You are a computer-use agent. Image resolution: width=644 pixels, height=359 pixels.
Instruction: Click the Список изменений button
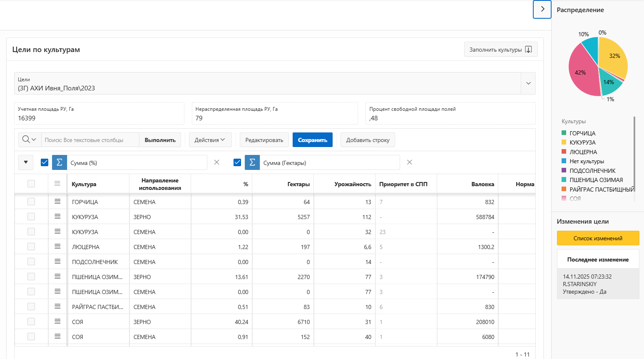(598, 238)
